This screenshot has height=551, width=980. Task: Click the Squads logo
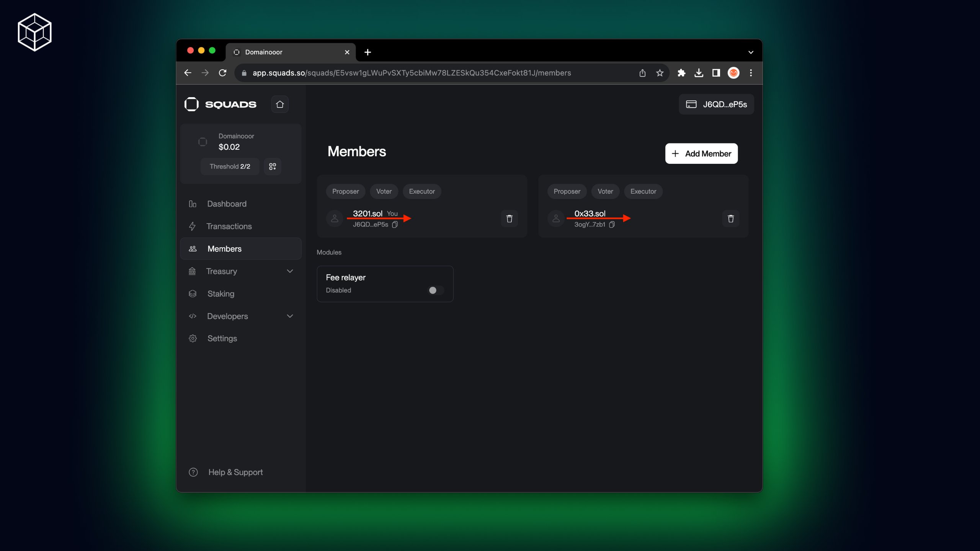coord(220,104)
